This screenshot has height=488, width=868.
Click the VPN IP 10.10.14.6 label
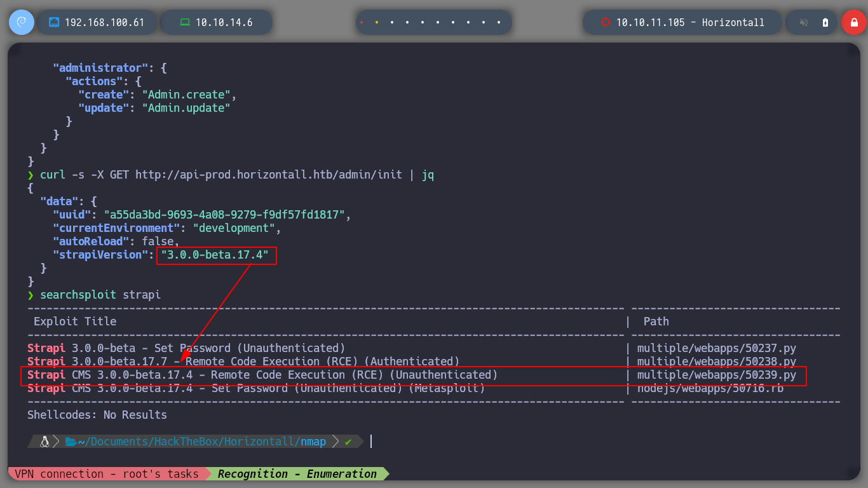pos(224,22)
